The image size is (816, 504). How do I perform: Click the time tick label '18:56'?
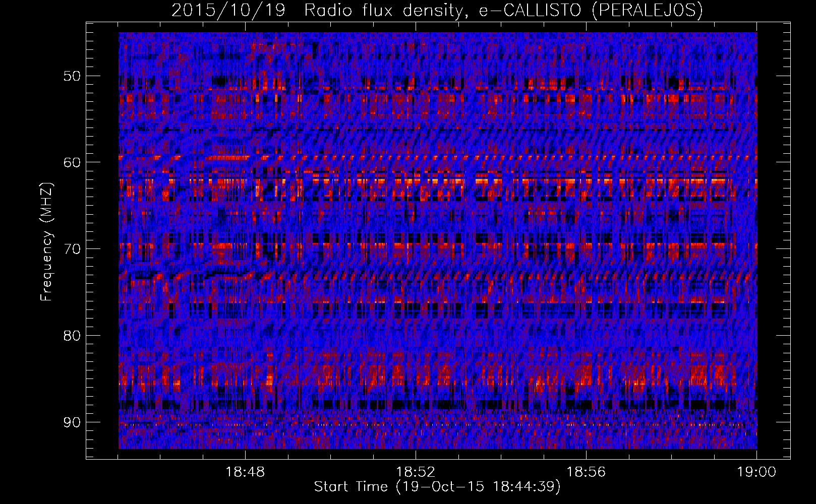586,472
